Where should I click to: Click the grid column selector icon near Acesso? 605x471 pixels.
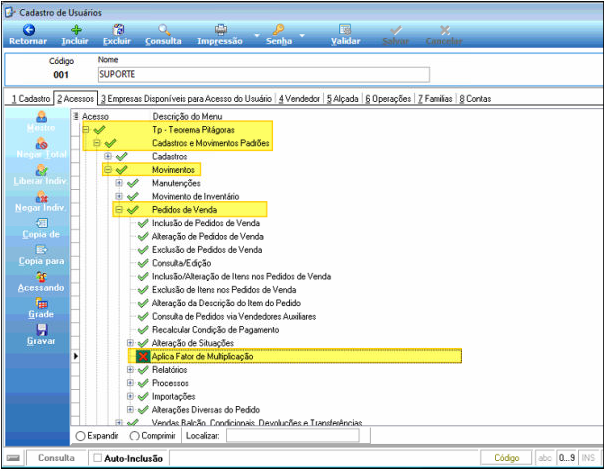click(76, 116)
